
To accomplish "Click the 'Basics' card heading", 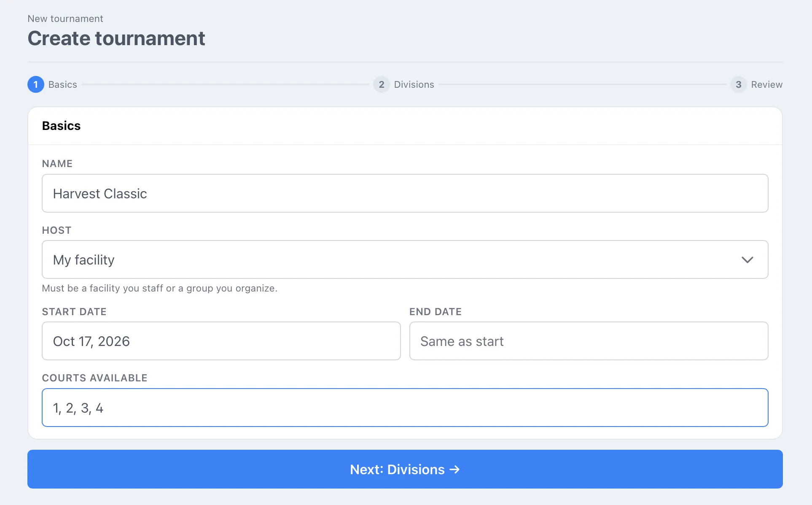I will pos(61,126).
